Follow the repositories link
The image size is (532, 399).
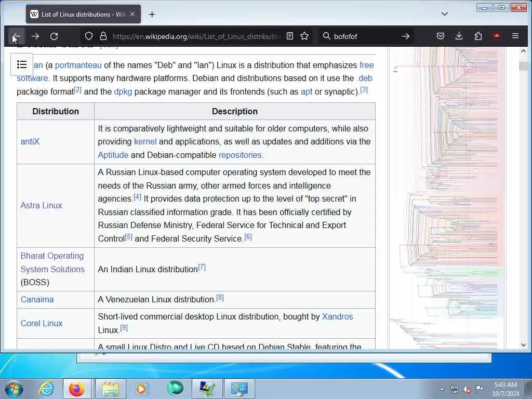(241, 155)
